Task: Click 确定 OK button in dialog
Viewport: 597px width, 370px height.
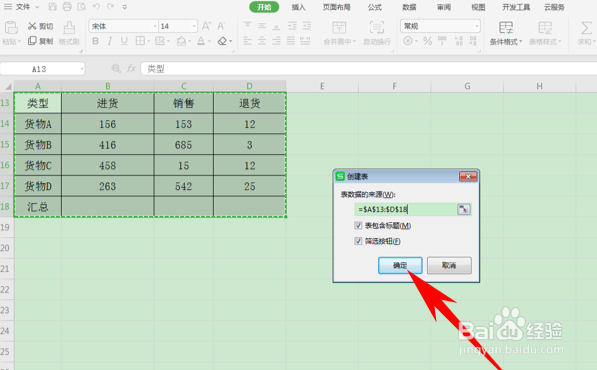Action: [x=400, y=265]
